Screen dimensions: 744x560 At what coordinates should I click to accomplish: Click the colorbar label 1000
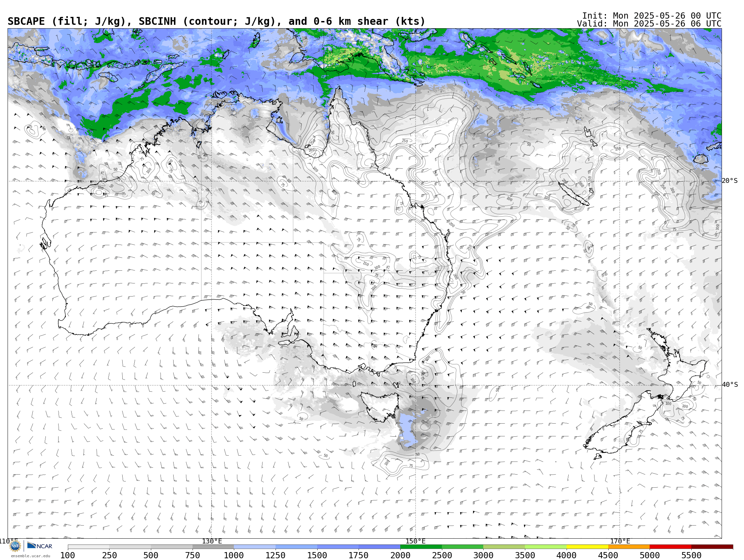point(234,555)
